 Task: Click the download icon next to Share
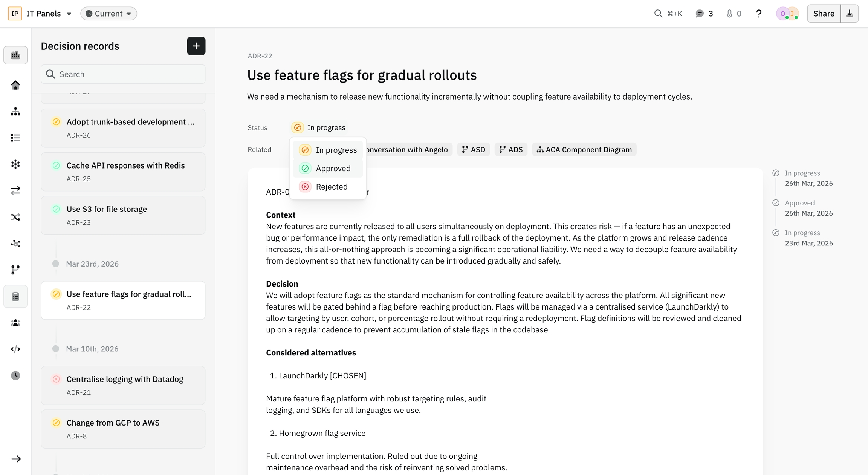point(850,14)
